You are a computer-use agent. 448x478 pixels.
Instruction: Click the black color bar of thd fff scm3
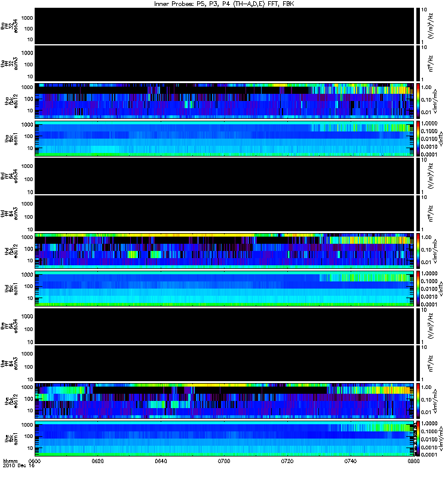click(418, 213)
